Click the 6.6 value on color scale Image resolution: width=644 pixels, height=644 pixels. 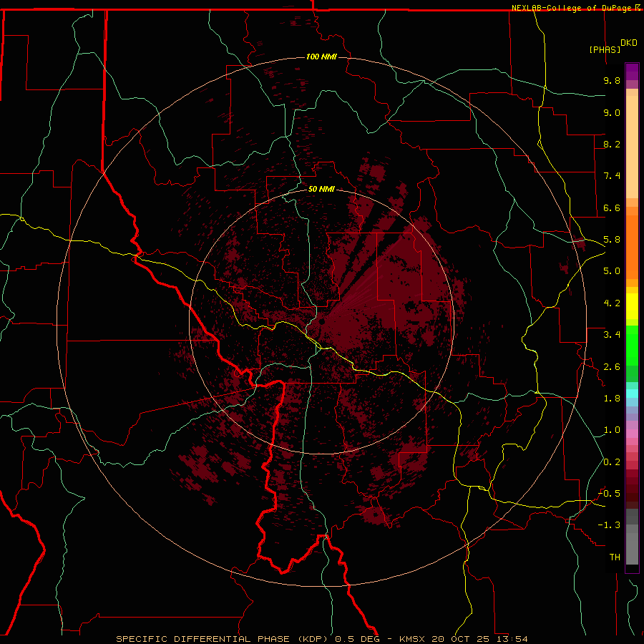click(x=612, y=208)
